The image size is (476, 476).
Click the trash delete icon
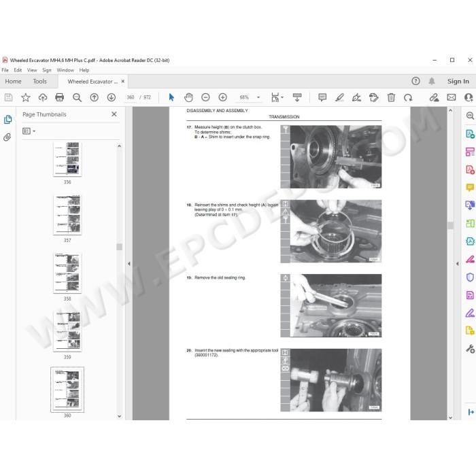click(x=391, y=97)
